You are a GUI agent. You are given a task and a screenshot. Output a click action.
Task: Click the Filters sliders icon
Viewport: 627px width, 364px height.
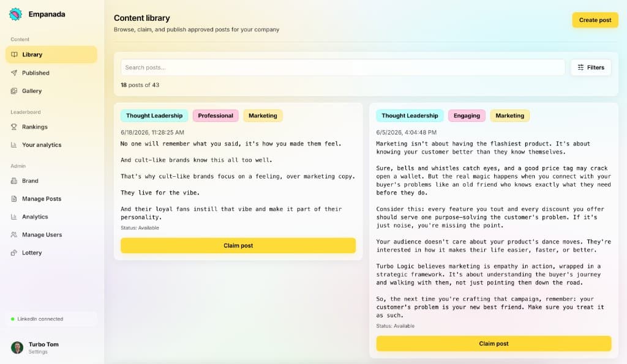(x=580, y=67)
